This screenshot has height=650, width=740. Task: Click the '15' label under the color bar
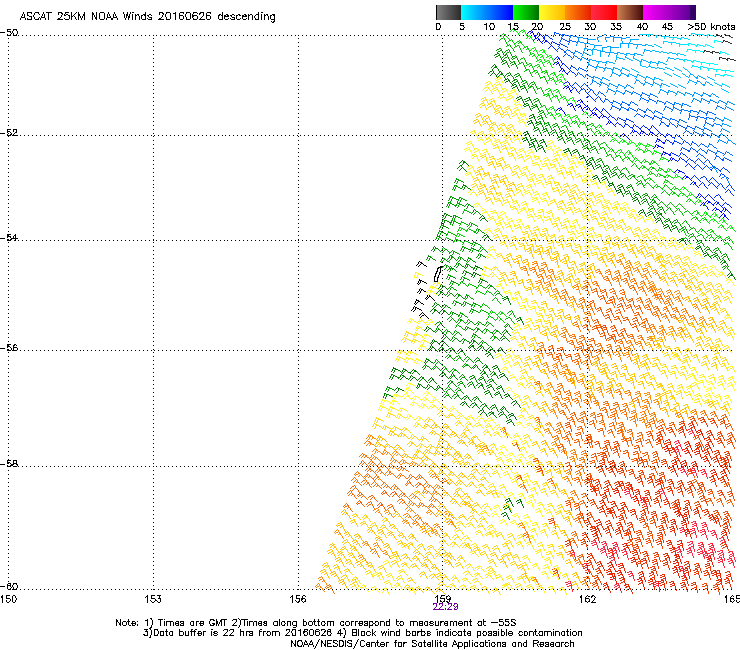(x=513, y=27)
